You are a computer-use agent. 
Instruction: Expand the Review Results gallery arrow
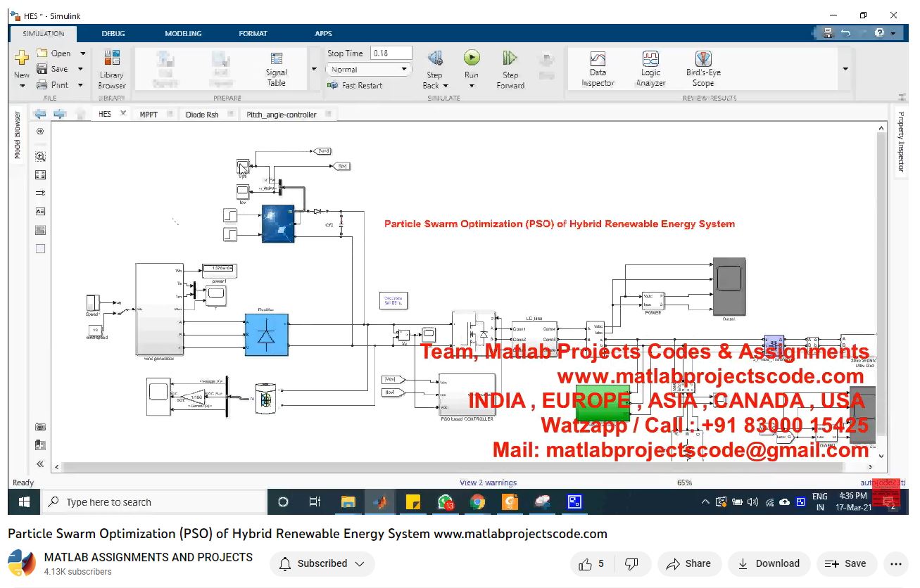(845, 69)
